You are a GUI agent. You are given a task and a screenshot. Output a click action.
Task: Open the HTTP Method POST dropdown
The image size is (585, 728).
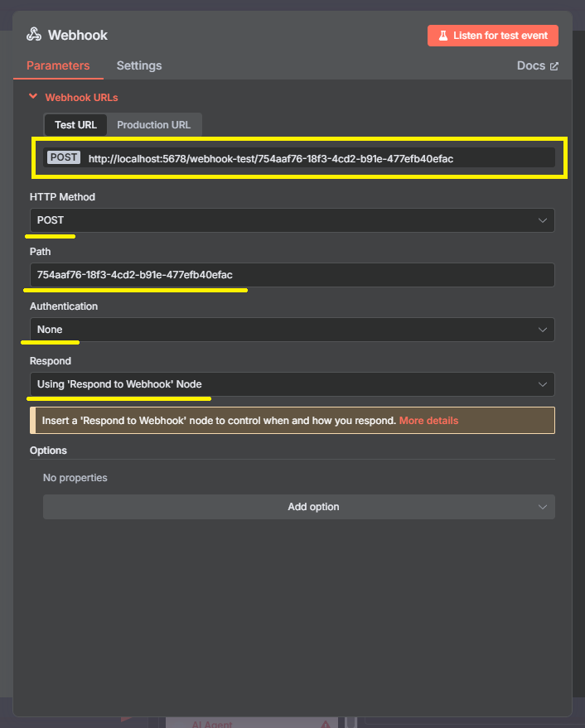pyautogui.click(x=292, y=220)
